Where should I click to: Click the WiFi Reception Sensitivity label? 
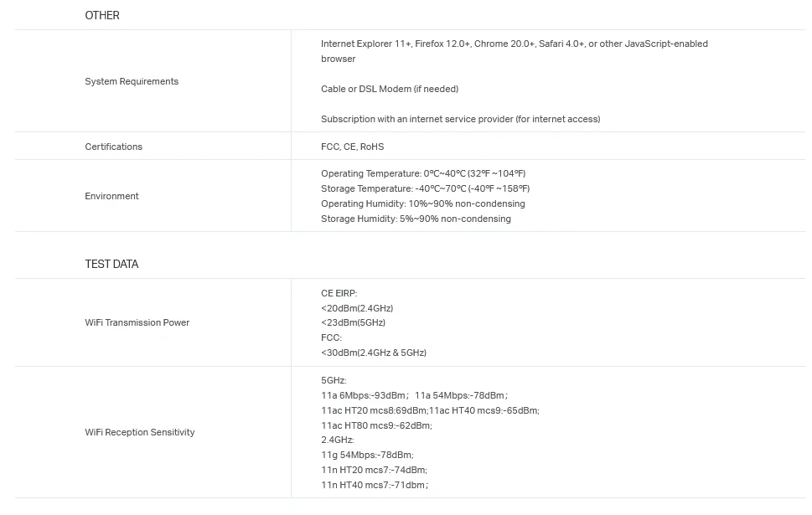[x=140, y=432]
